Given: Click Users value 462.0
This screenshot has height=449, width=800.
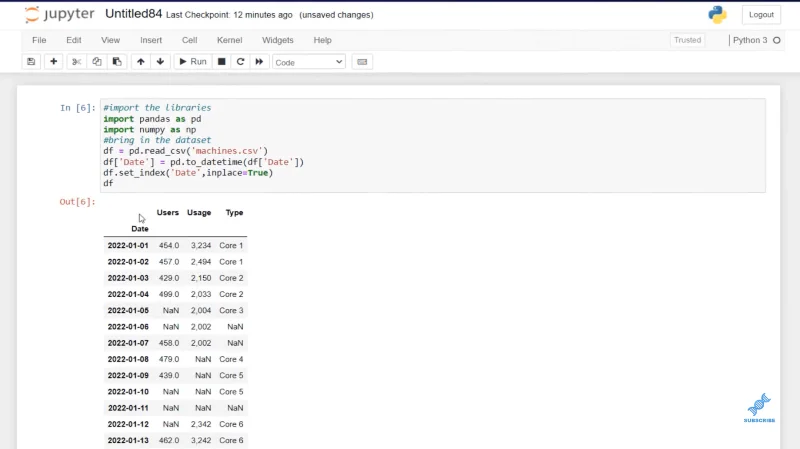Looking at the screenshot, I should pyautogui.click(x=169, y=440).
